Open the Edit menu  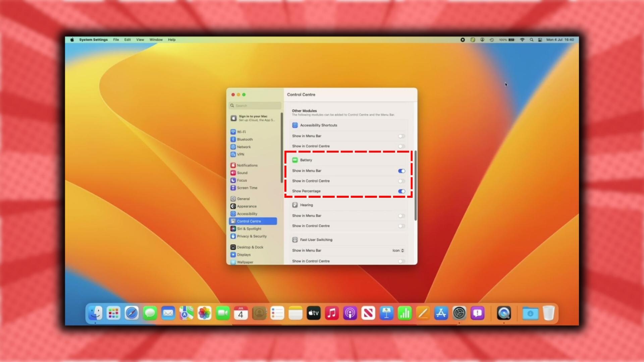click(x=127, y=40)
